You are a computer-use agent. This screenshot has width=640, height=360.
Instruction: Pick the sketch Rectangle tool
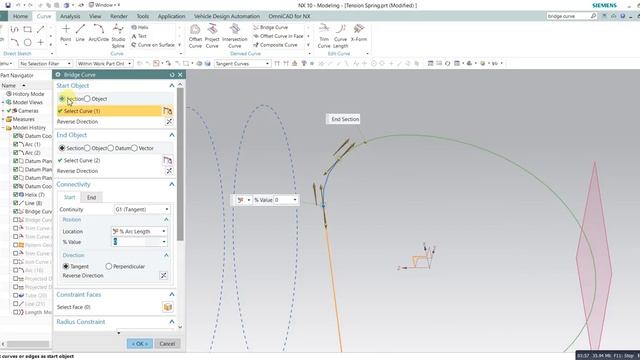[x=27, y=29]
